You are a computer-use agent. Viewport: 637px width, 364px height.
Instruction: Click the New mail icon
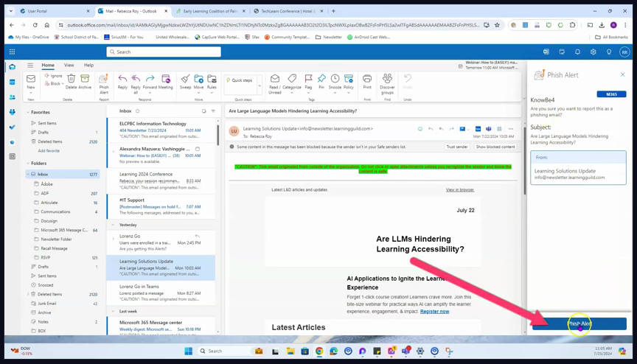(x=31, y=79)
